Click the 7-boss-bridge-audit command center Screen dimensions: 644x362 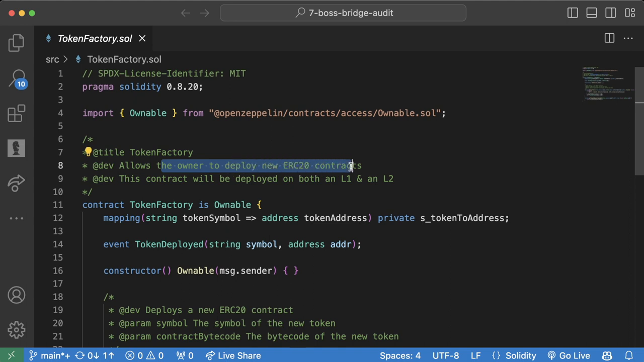[343, 13]
